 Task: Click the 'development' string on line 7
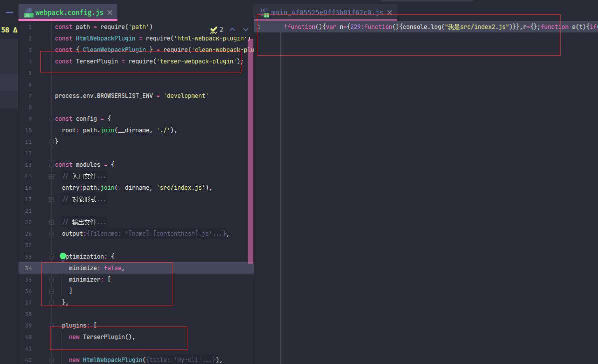click(186, 96)
